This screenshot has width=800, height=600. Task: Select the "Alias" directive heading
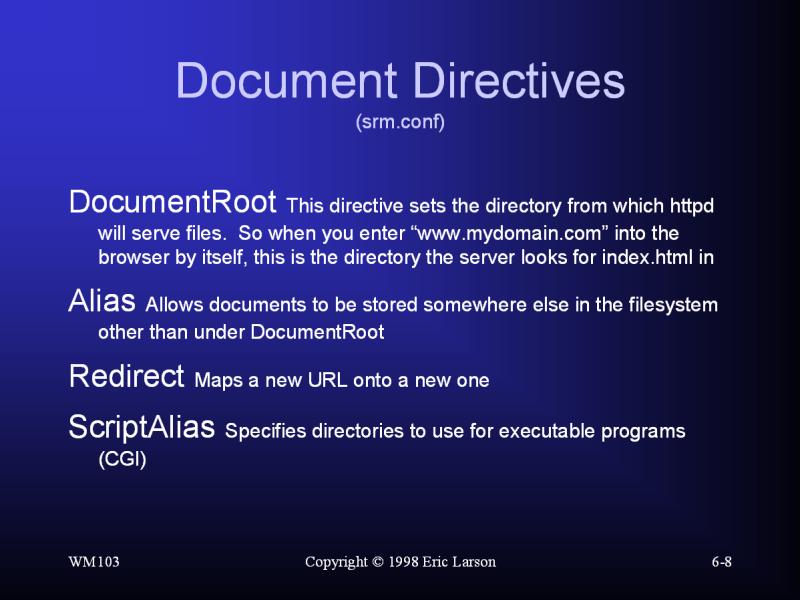point(102,301)
